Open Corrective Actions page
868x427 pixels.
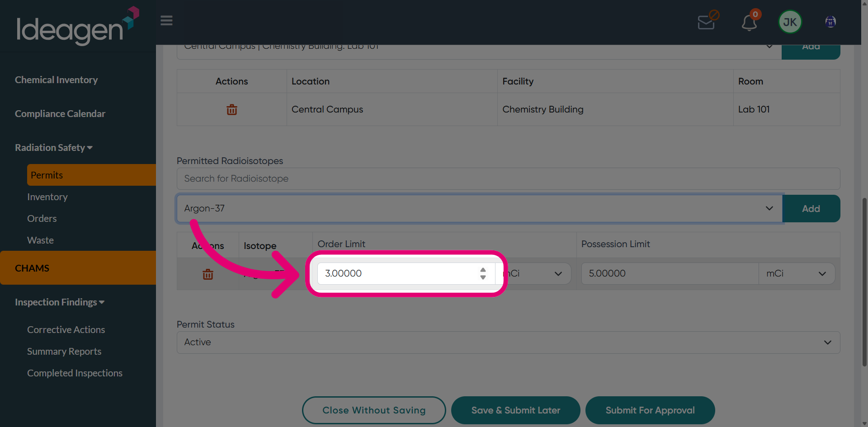(66, 330)
